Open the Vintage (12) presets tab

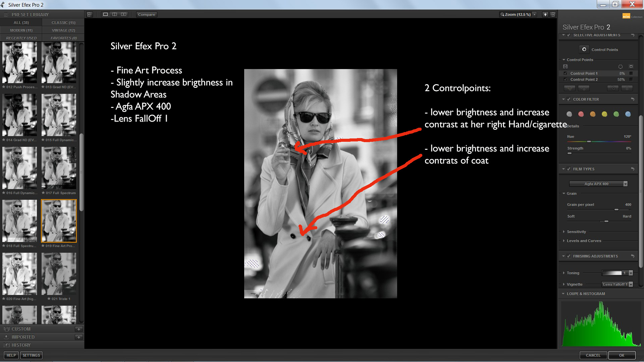pyautogui.click(x=63, y=30)
